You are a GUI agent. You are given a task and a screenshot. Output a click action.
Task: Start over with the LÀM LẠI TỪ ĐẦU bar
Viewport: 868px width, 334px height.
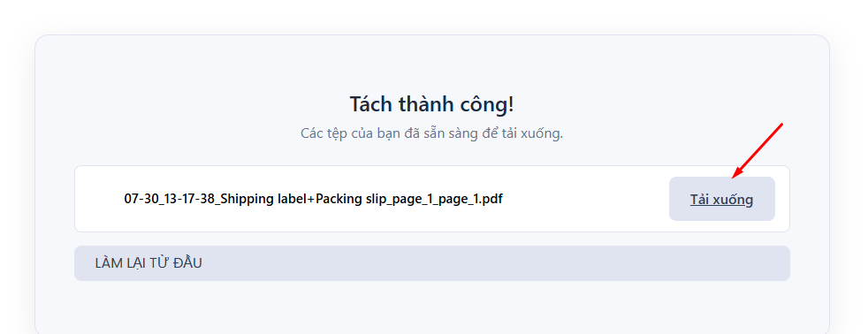431,263
